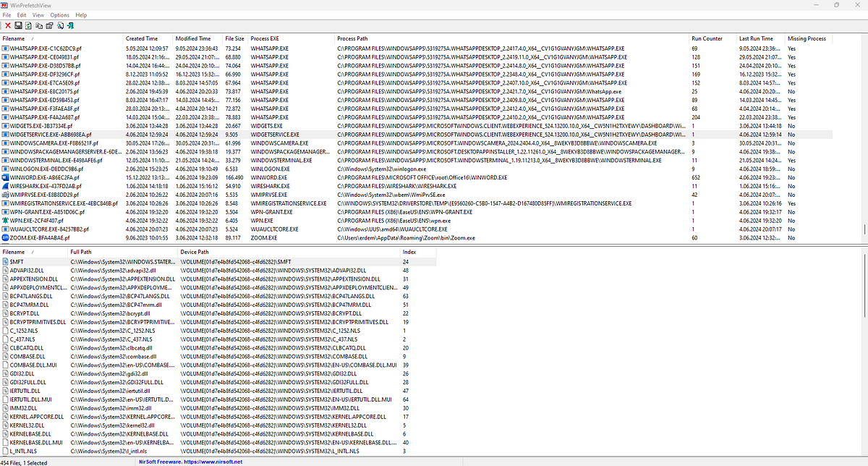
Task: Sort by the File Size column header
Action: tap(234, 38)
